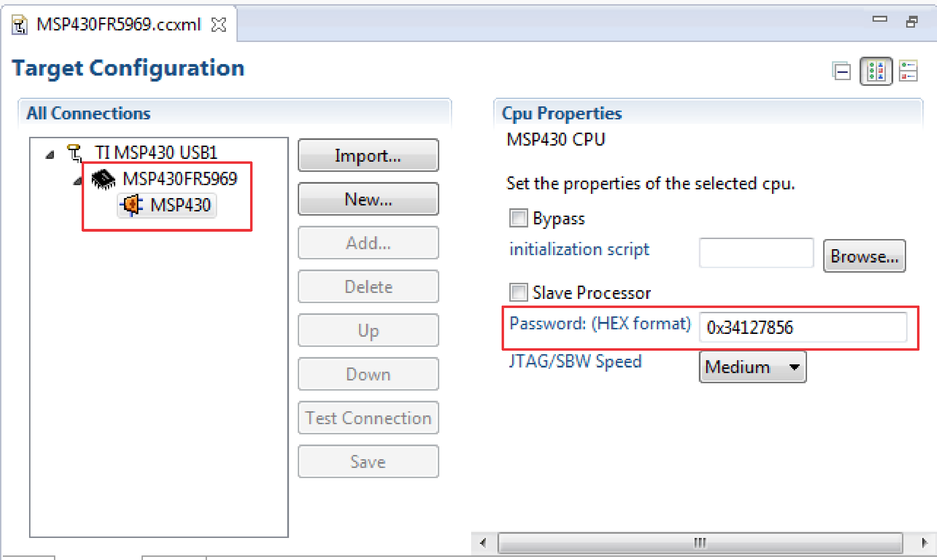Switch to the stacked properties layout icon
937x560 pixels.
pos(909,71)
